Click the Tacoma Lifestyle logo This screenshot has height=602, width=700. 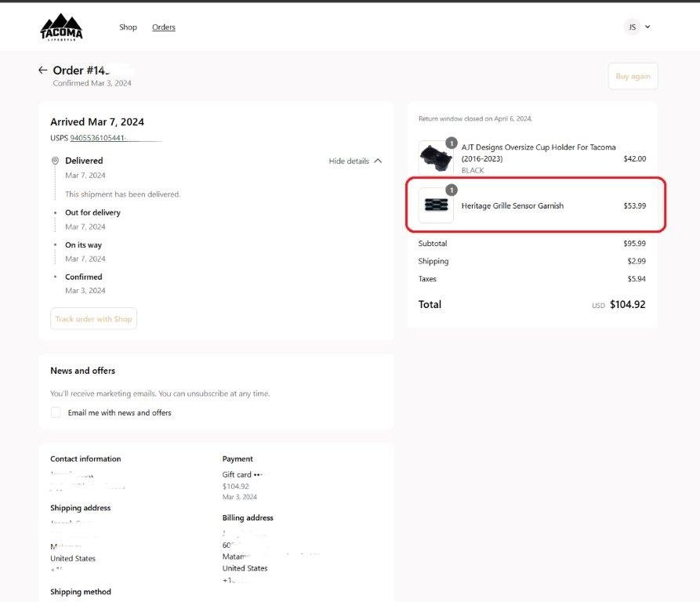(61, 27)
